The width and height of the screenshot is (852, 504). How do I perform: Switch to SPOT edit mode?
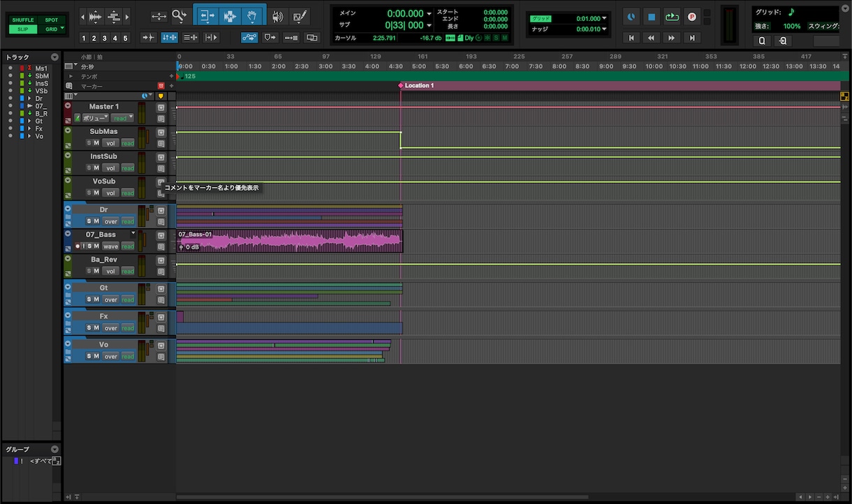pos(51,20)
